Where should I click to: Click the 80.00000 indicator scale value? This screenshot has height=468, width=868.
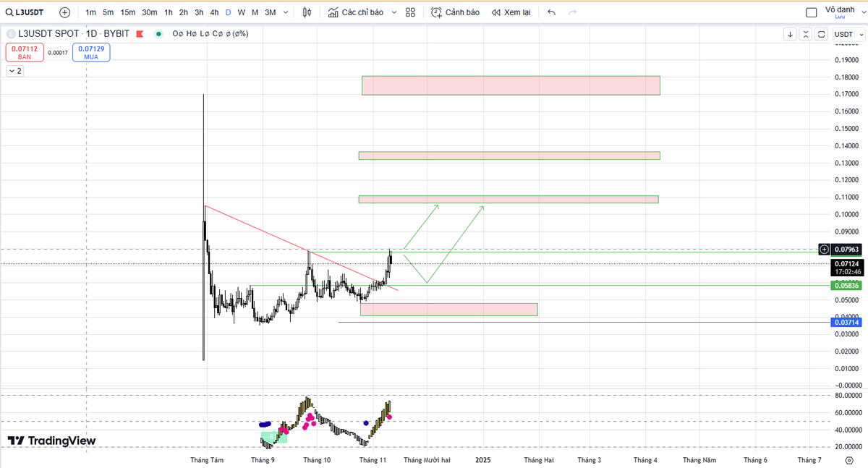(848, 396)
